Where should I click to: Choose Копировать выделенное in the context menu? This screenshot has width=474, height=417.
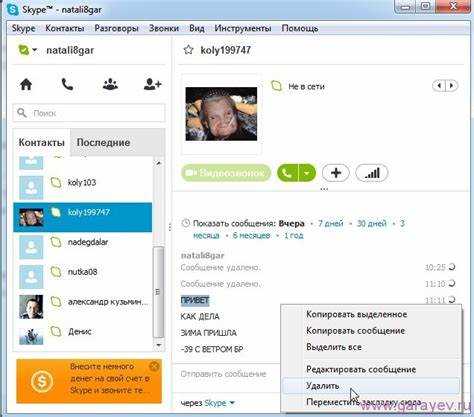(x=356, y=314)
